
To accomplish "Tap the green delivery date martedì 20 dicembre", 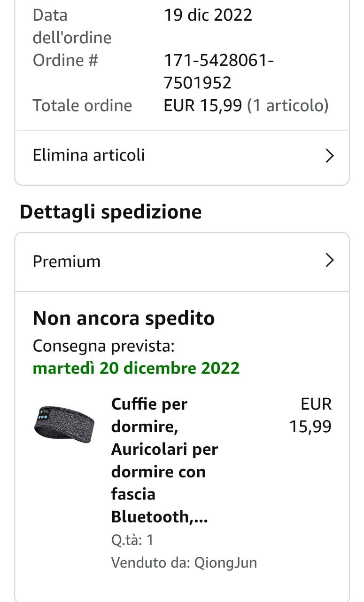I will (x=136, y=368).
